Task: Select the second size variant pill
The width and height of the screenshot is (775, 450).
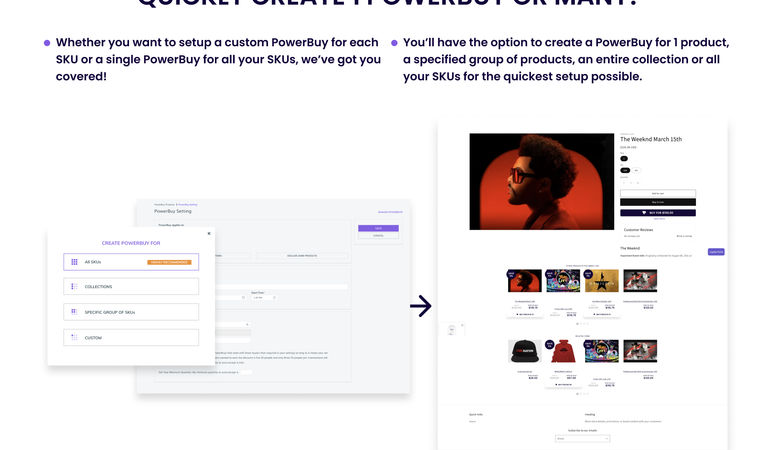Action: coord(636,171)
